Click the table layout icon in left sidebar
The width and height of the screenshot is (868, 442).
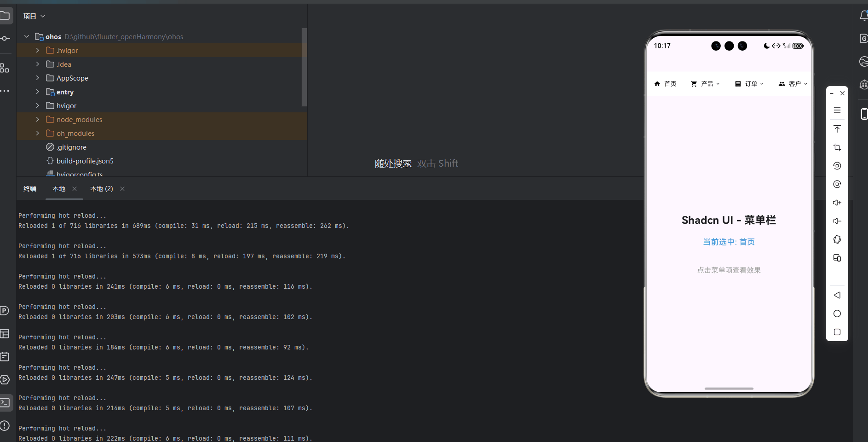click(x=5, y=333)
